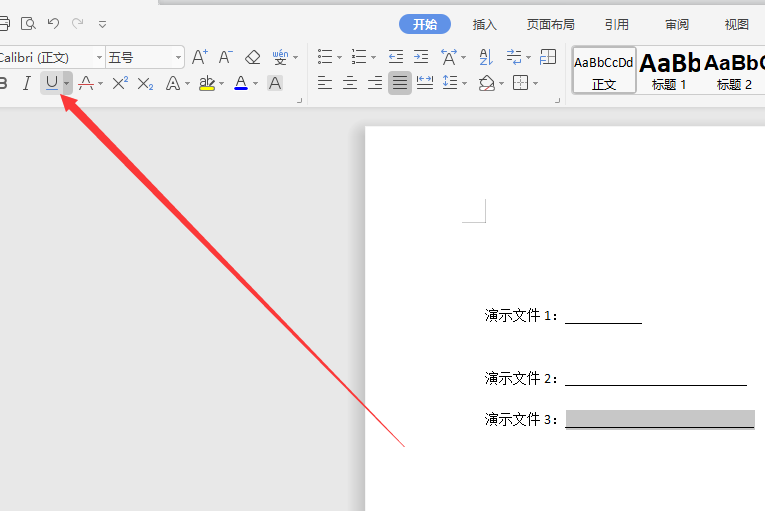Screen dimensions: 765x511
Task: Click the 演示文件 2 text line
Action: pos(616,378)
